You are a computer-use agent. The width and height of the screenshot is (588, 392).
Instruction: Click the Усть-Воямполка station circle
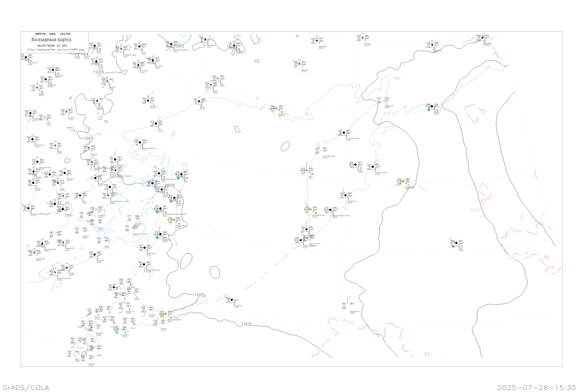point(344,133)
